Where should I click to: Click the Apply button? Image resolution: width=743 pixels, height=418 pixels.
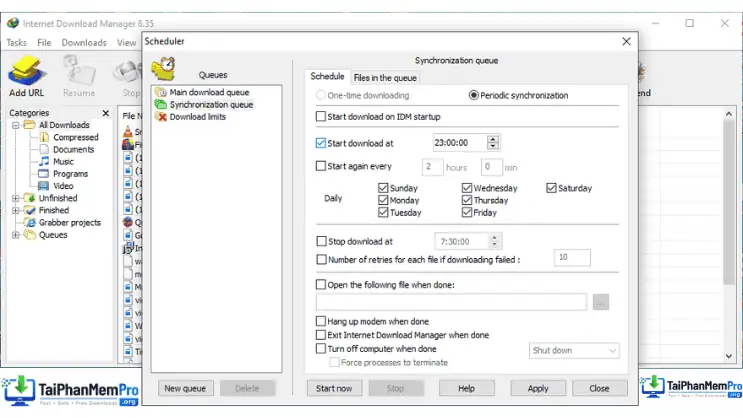point(538,389)
